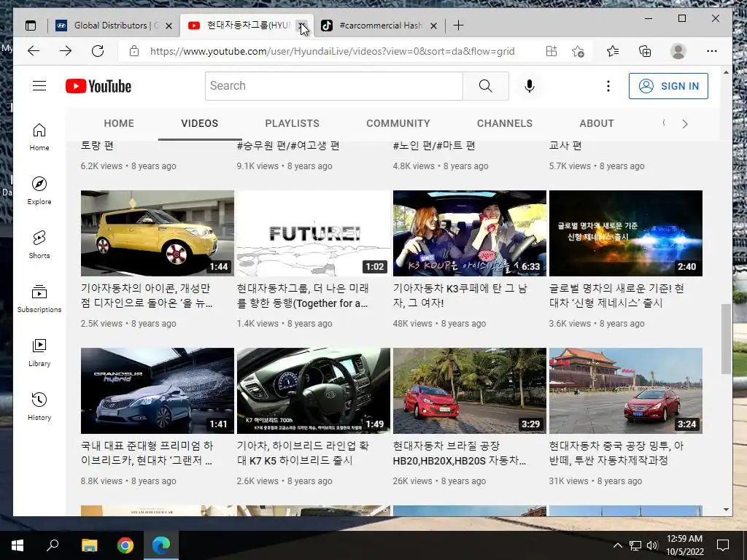Open video title '기아차, 하이브리드 라인업 확대 K7 K5'
The image size is (747, 560).
pyautogui.click(x=303, y=454)
